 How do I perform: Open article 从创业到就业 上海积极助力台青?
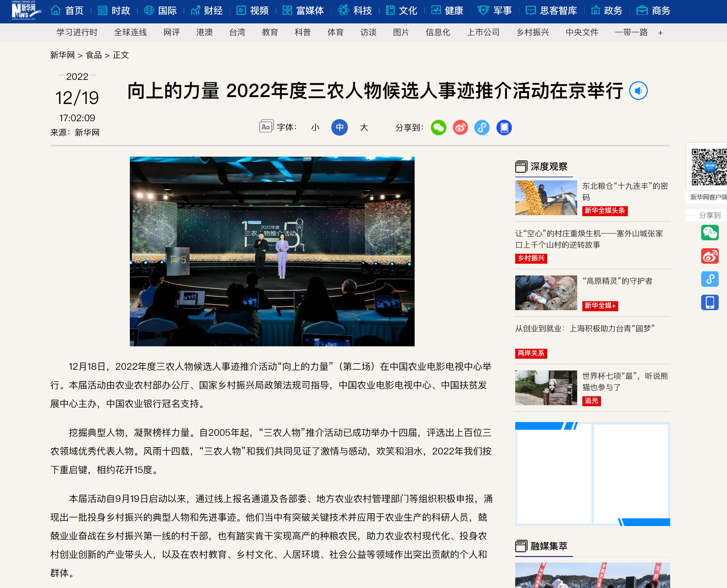(585, 328)
